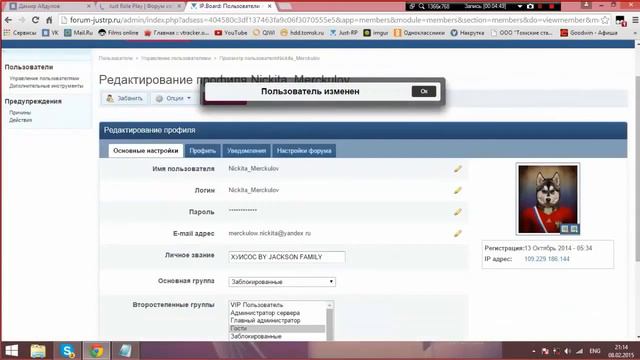Screen dimensions: 640x360
Task: Click the user avatar husky image
Action: (x=548, y=199)
